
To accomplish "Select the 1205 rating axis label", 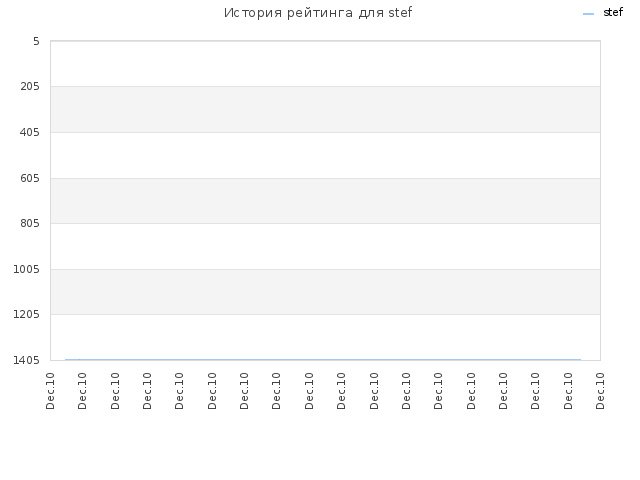I will click(x=27, y=314).
